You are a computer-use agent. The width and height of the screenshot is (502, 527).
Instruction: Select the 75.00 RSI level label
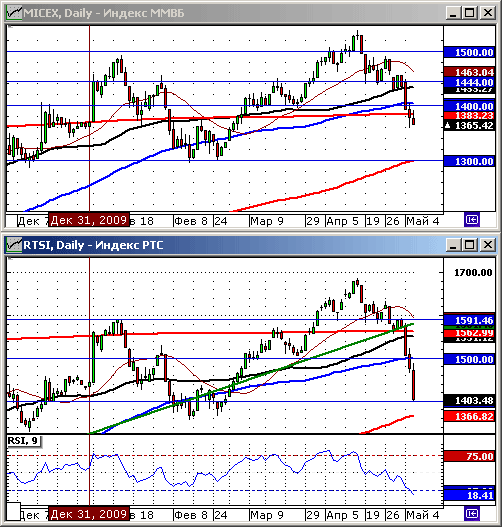click(469, 456)
